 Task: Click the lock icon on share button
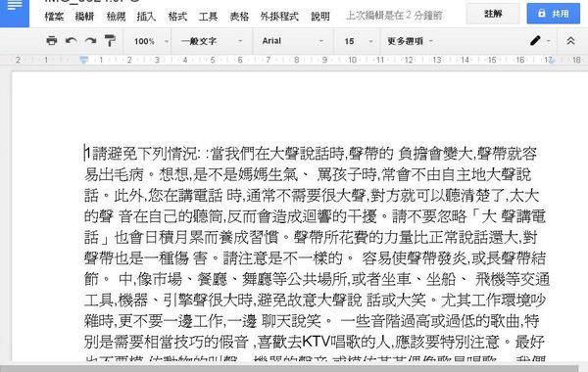click(541, 13)
